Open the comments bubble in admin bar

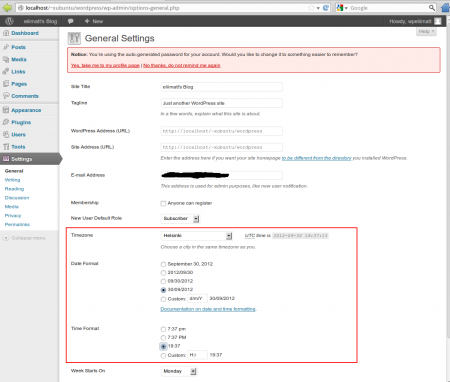point(70,21)
